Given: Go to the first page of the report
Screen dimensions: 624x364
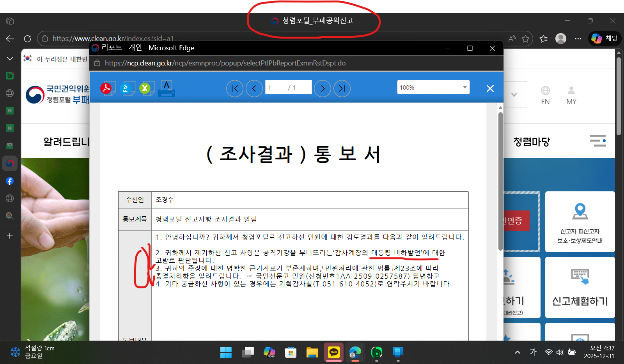Looking at the screenshot, I should 234,88.
